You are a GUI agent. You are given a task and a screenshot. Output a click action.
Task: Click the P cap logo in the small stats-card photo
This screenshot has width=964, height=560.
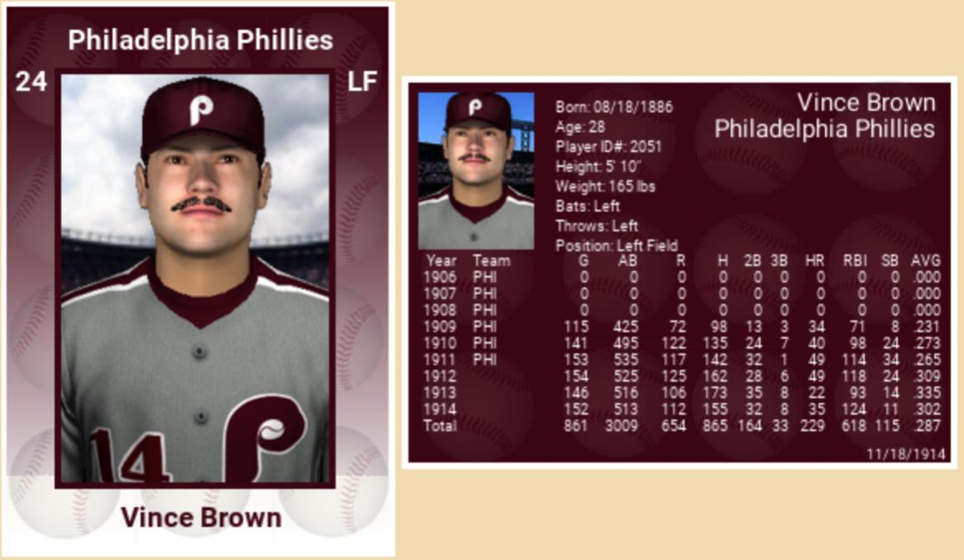coord(475,107)
